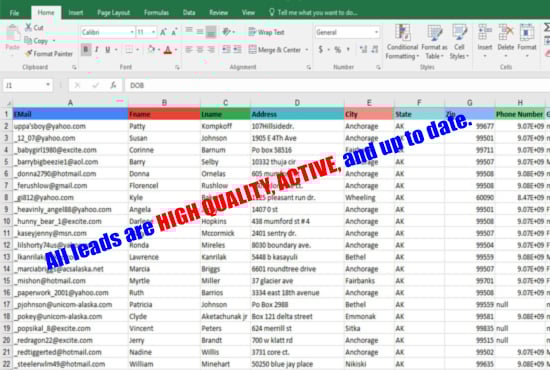Open Clipboard group dialog launcher
This screenshot has width=550, height=370.
[74, 67]
